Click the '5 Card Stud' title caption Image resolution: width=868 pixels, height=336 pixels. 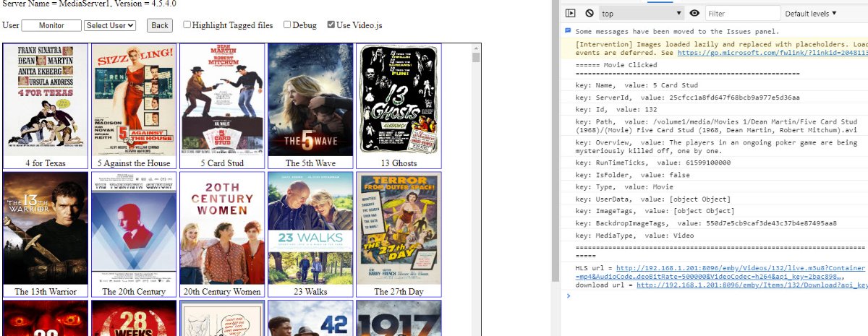[x=222, y=163]
